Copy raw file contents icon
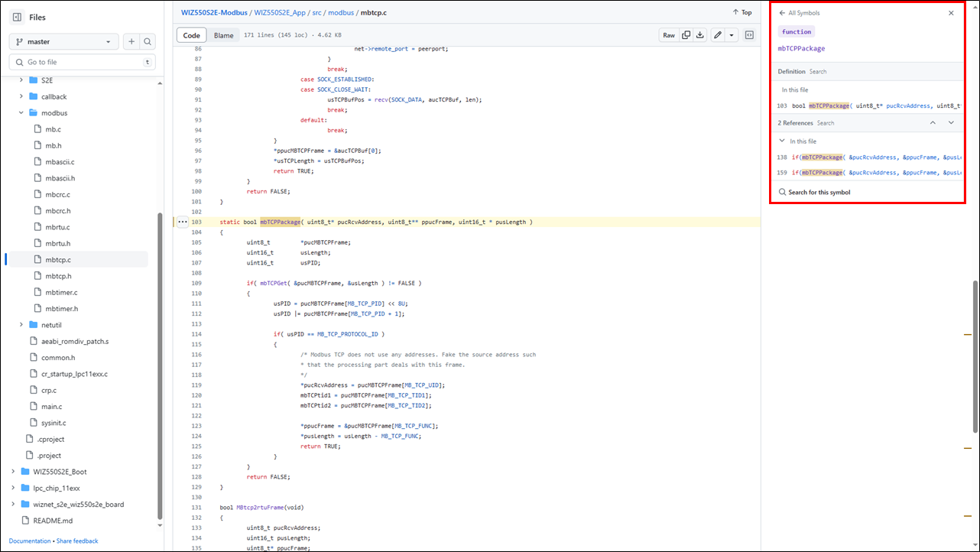This screenshot has width=980, height=552. click(686, 35)
